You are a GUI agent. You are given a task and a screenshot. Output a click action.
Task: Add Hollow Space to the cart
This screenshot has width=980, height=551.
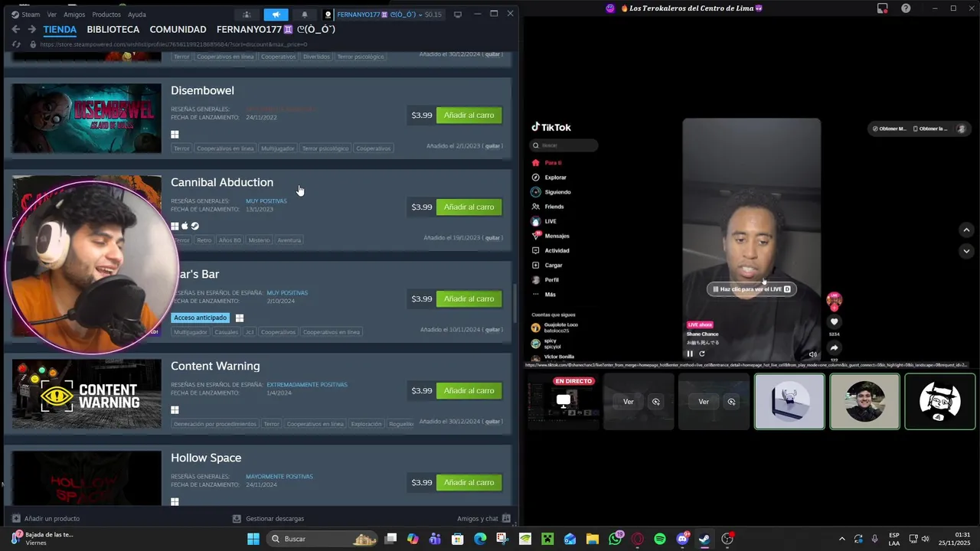click(x=469, y=482)
